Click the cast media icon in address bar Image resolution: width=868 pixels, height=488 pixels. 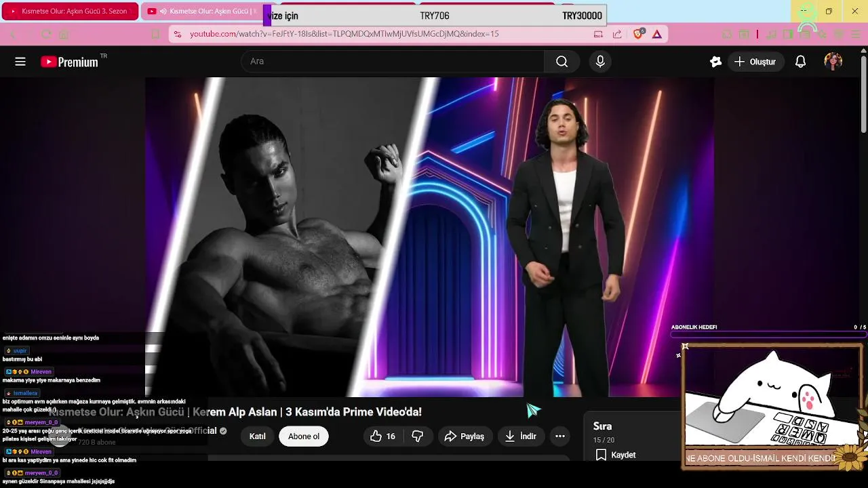point(598,34)
